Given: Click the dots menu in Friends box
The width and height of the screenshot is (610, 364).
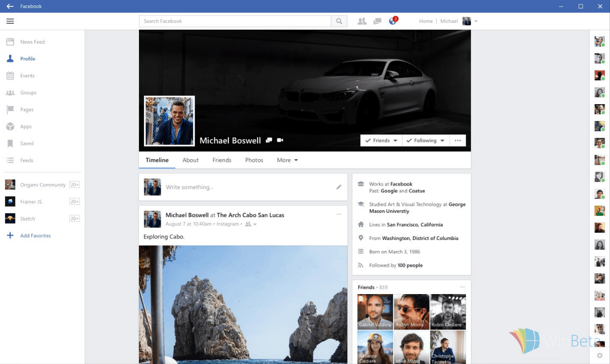Looking at the screenshot, I should [463, 287].
